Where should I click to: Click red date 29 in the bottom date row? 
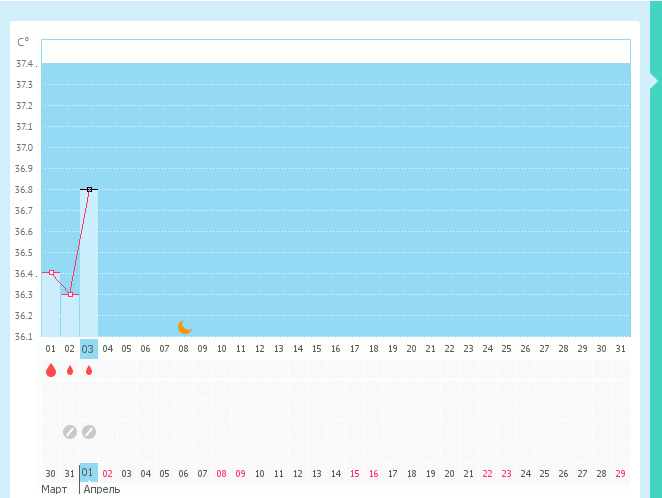point(620,472)
